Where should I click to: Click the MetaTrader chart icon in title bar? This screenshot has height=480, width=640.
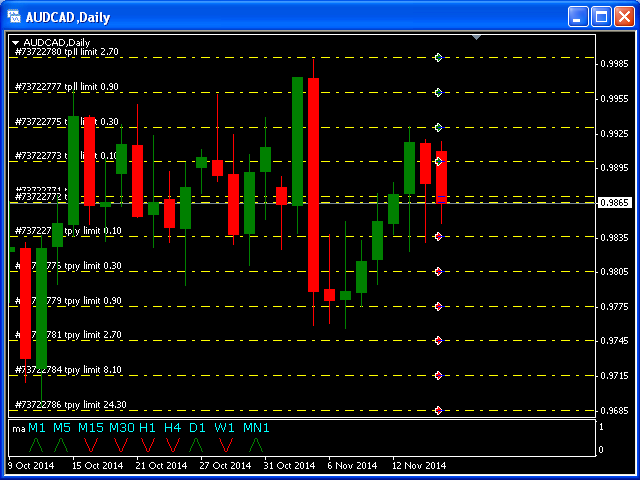pos(14,17)
